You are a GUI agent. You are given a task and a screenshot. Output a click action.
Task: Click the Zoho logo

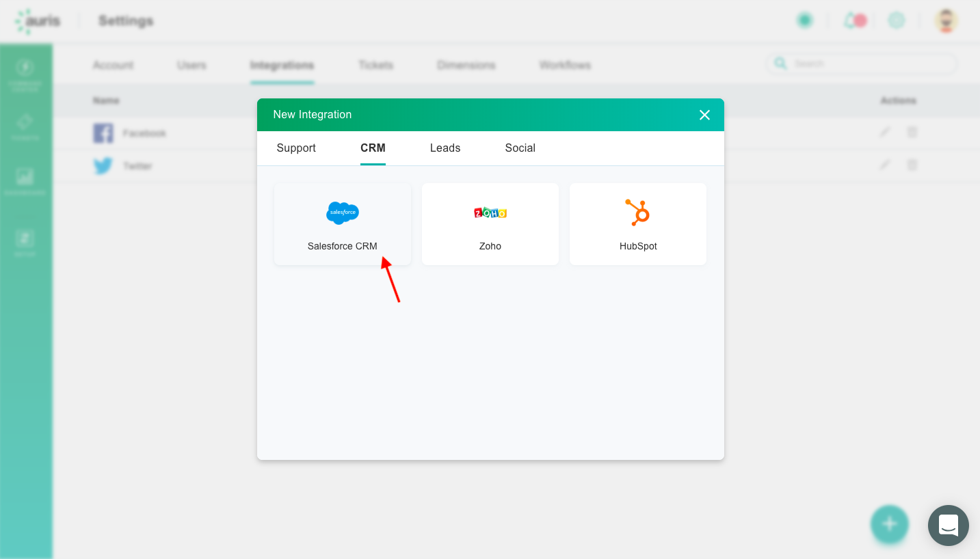(490, 213)
